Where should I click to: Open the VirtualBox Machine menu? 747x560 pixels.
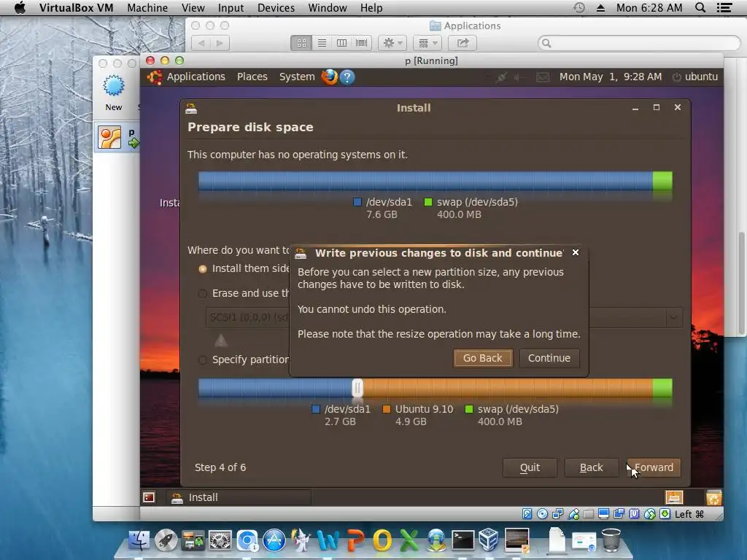pos(147,7)
